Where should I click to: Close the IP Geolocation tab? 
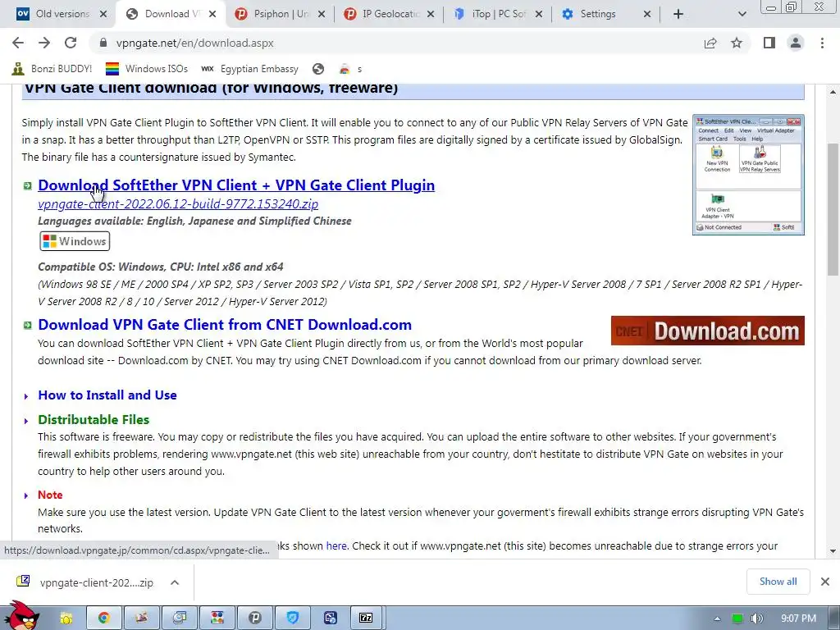tap(431, 14)
